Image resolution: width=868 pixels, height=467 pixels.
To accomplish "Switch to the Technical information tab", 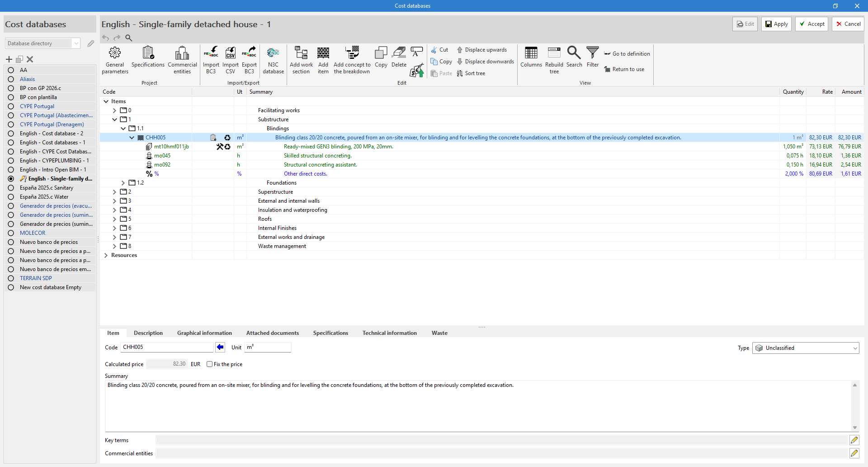I will [x=389, y=333].
